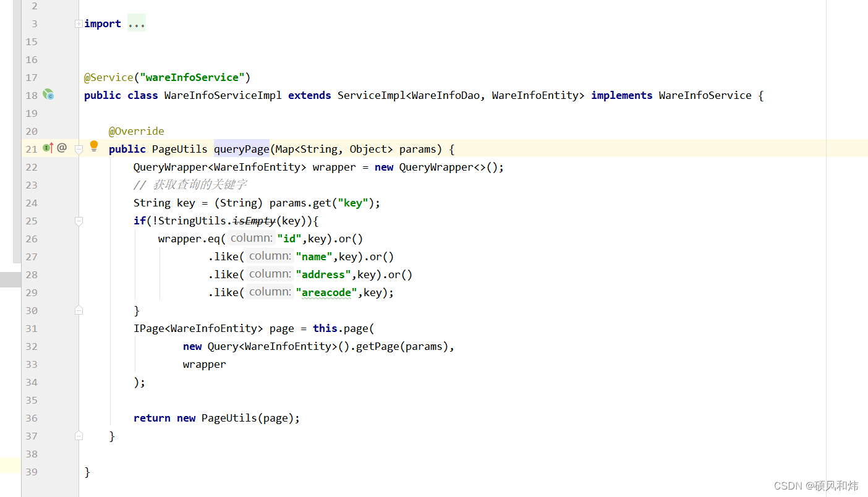868x497 pixels.
Task: Click the closing brace on line 39
Action: 87,472
